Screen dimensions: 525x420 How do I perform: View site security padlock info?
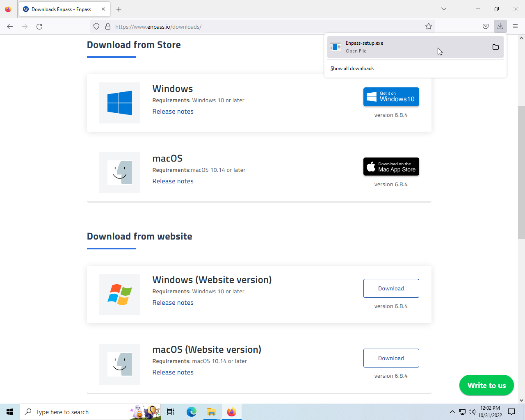pos(108,27)
